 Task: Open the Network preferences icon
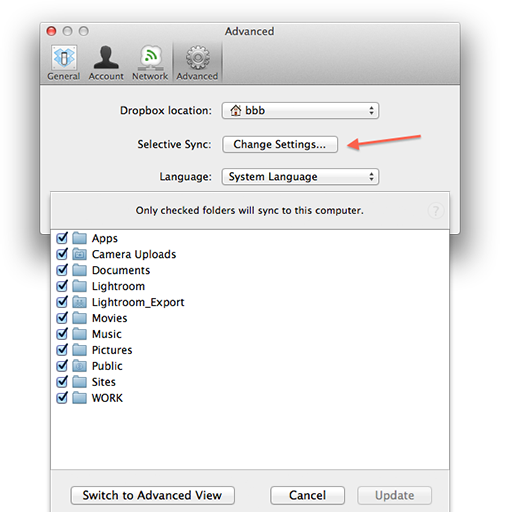[x=150, y=58]
